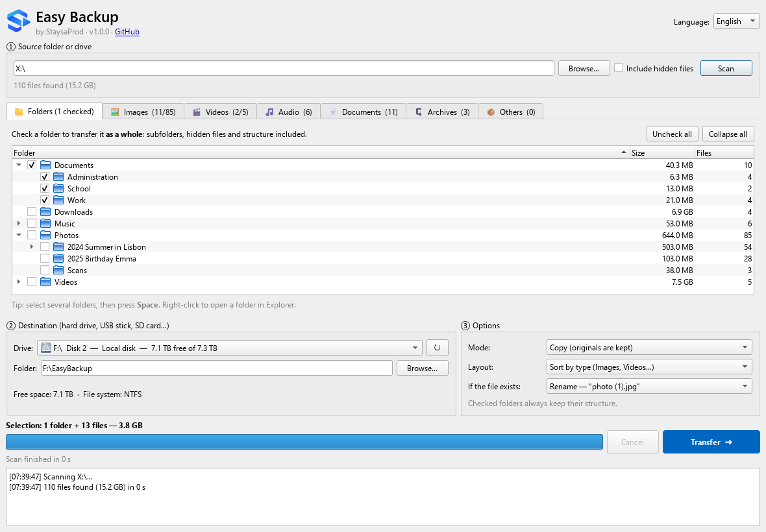Click the 2024 Summer in Lisbon folder icon
Viewport: 766px width, 532px height.
click(58, 247)
